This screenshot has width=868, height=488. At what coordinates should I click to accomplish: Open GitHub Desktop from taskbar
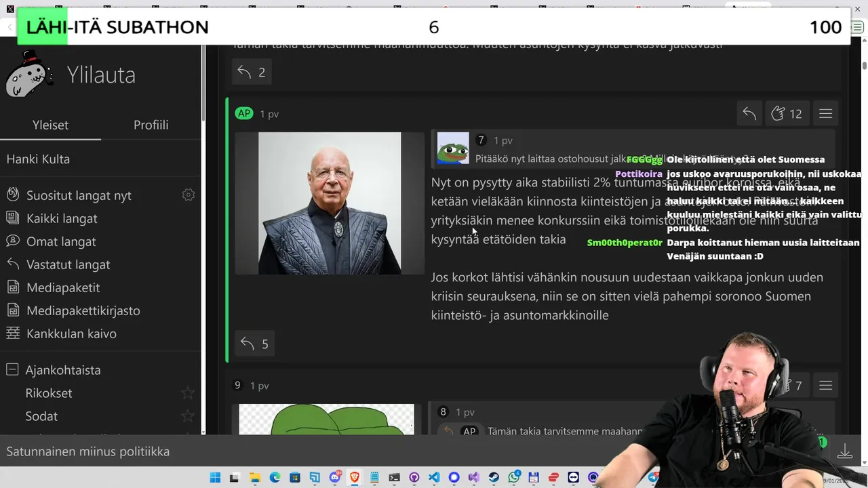click(414, 478)
